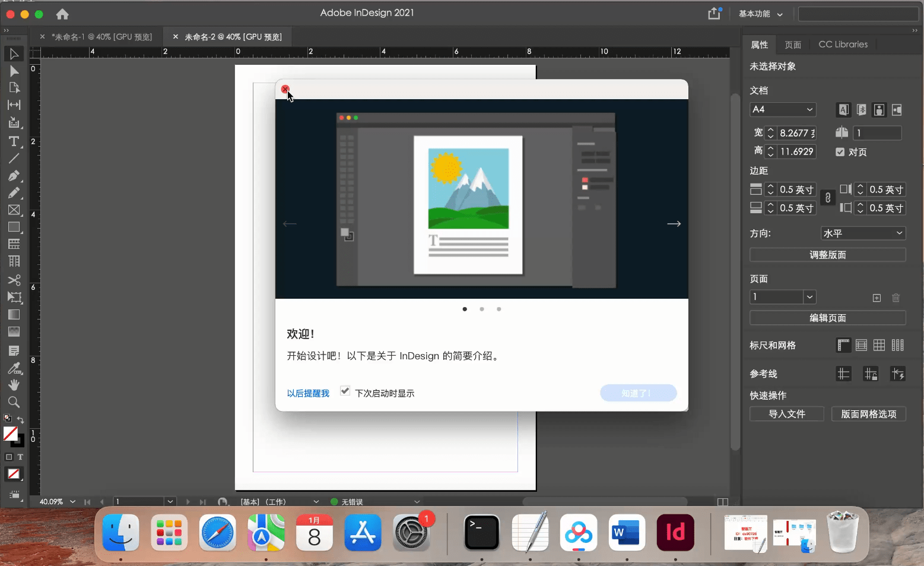
Task: Click 知道了! button in welcome dialog
Action: point(639,393)
